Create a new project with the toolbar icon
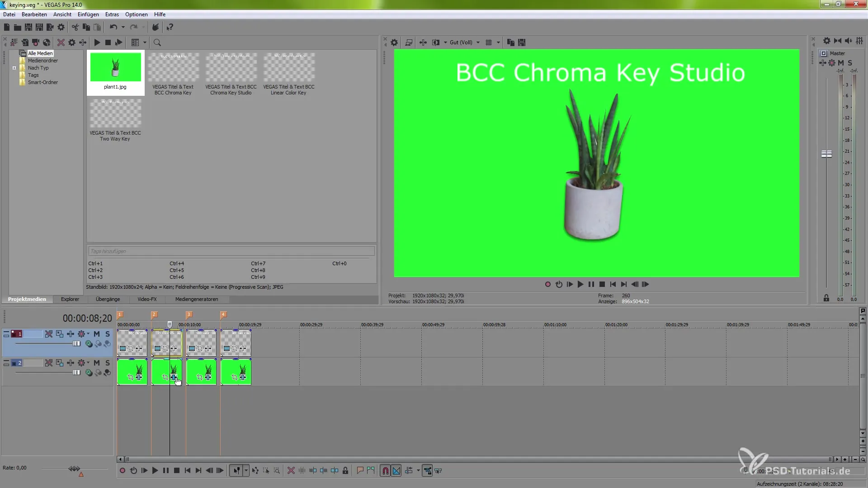This screenshot has height=488, width=868. 7,28
